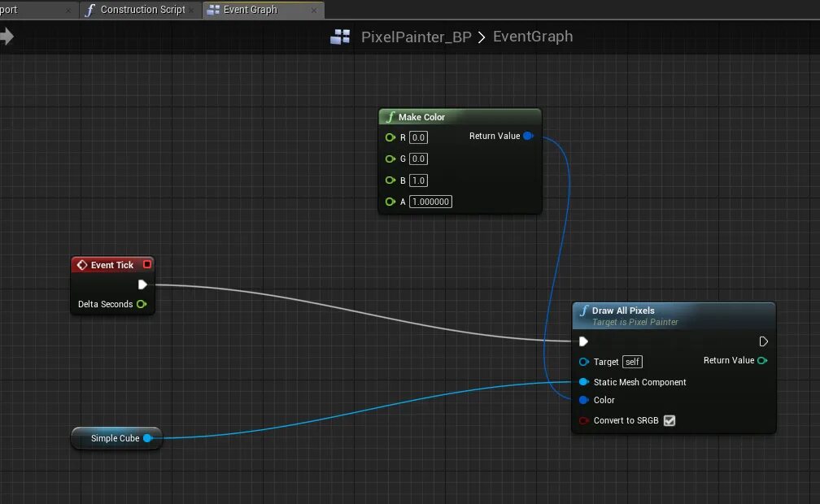Click the B input pin on Make Color
The image size is (820, 504).
click(x=390, y=180)
